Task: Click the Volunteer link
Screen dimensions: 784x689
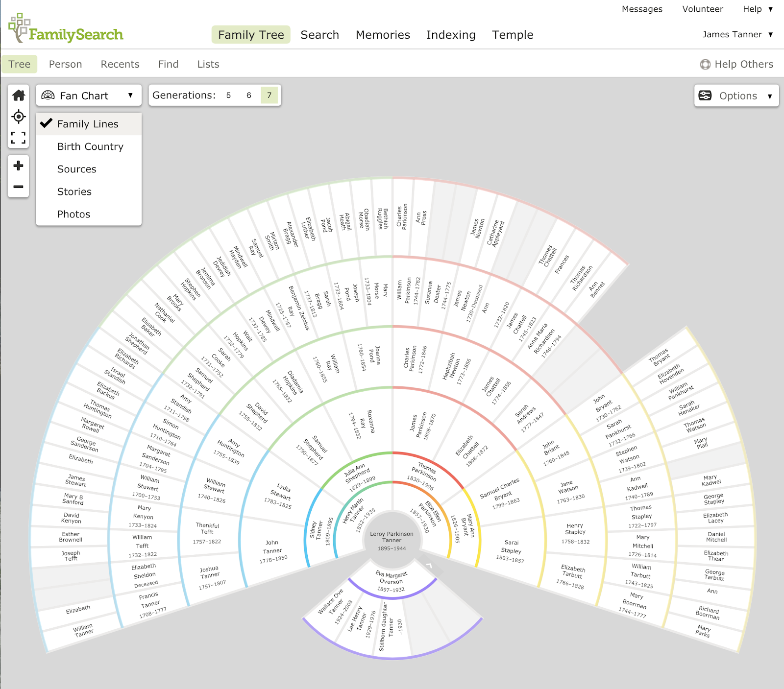Action: pyautogui.click(x=703, y=9)
